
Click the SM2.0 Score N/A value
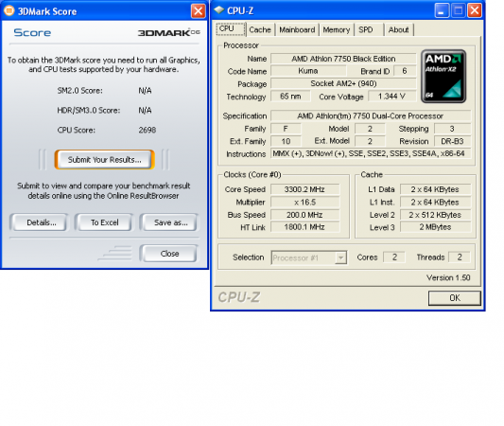point(145,91)
